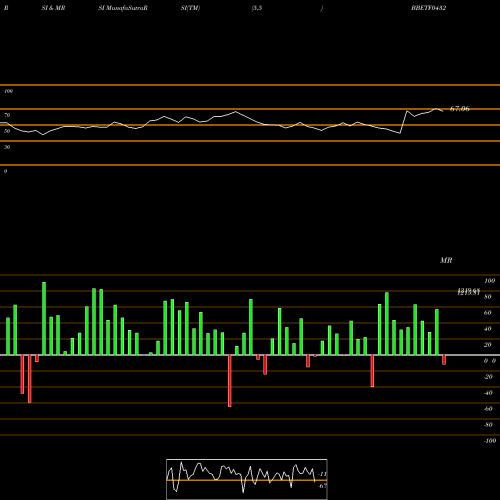Click the 'SI MunafaSutraR' header text
Viewport: 500px width, 500px height.
click(x=123, y=8)
